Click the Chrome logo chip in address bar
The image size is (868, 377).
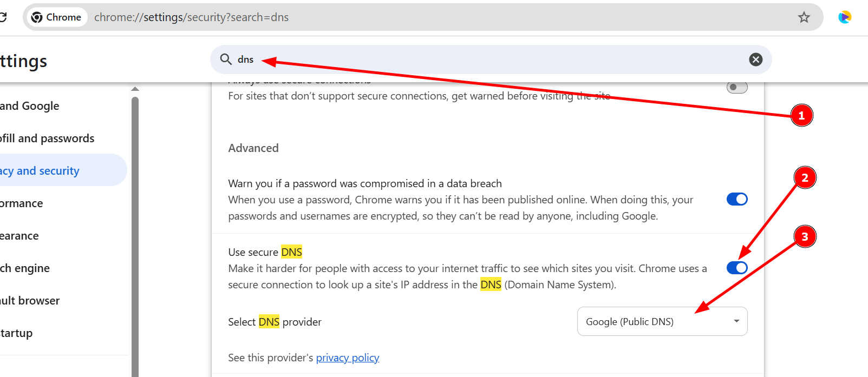point(56,17)
